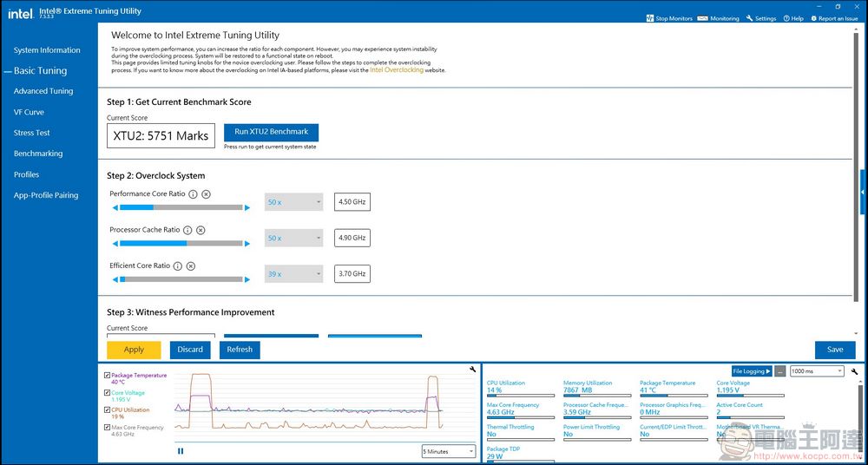The height and width of the screenshot is (465, 868).
Task: Toggle the Max Core Frequency checkbox
Action: [108, 428]
